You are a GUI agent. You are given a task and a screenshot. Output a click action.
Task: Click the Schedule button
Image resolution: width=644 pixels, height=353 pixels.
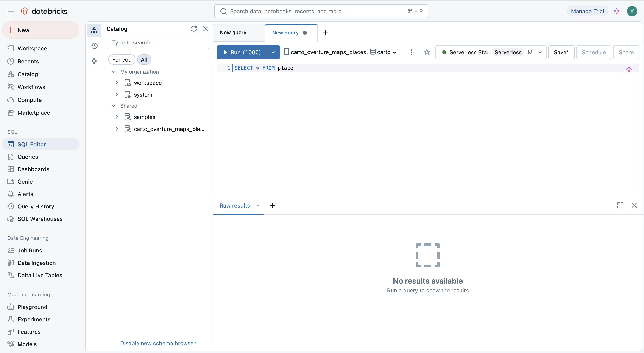594,52
